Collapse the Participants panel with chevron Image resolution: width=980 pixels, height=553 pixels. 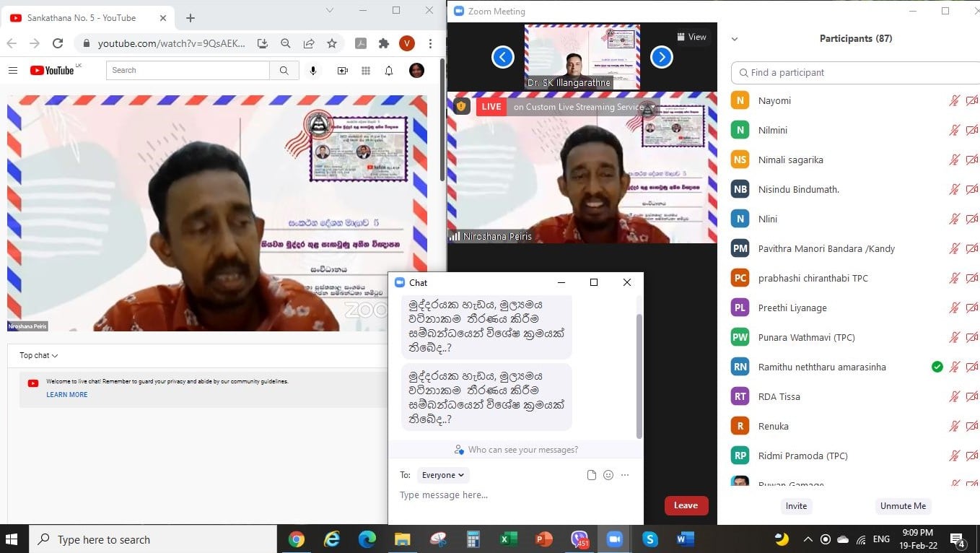pyautogui.click(x=735, y=39)
